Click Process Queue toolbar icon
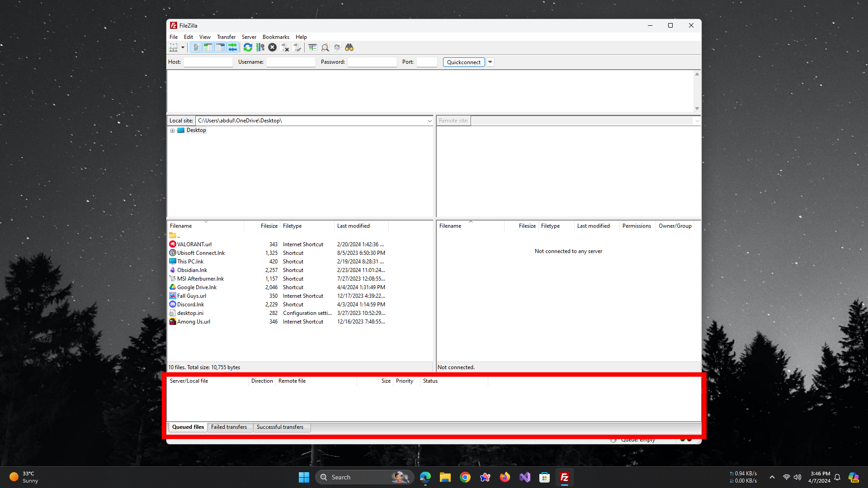868x488 pixels. (260, 47)
